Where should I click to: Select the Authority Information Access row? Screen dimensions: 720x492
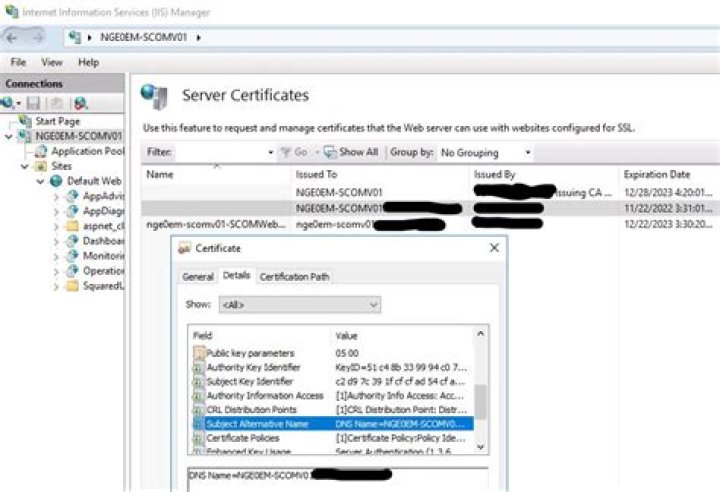point(333,396)
